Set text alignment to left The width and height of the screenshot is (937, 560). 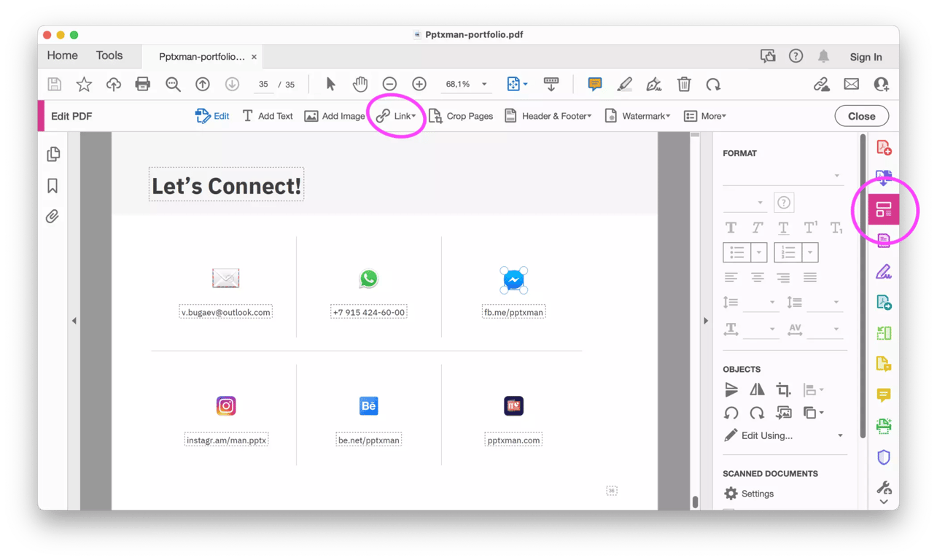(x=731, y=278)
